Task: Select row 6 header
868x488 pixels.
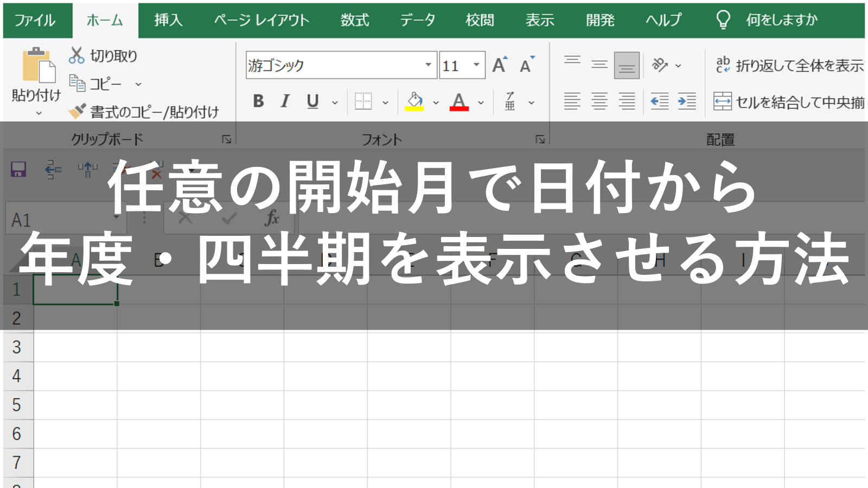Action: click(17, 434)
